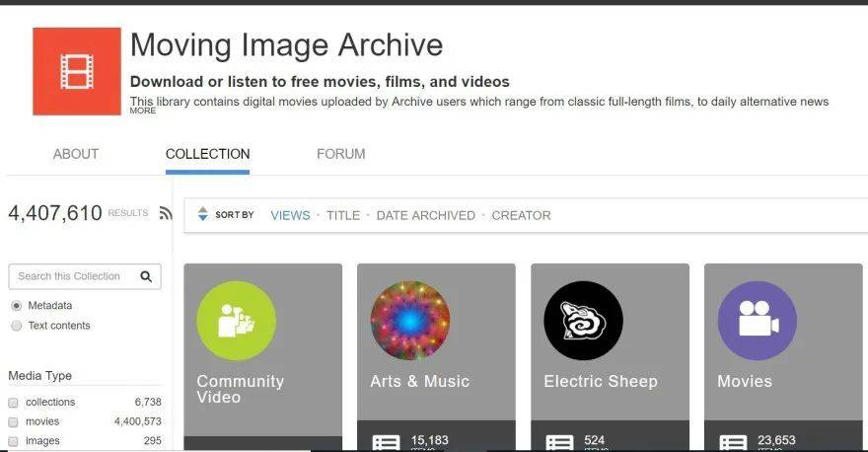Click the magnifier search icon
The image size is (868, 452).
coord(146,276)
